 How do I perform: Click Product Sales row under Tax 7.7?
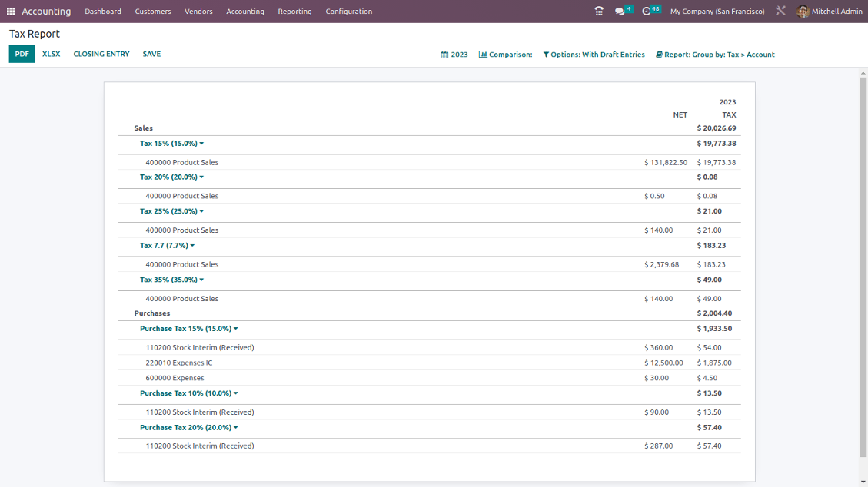point(429,265)
